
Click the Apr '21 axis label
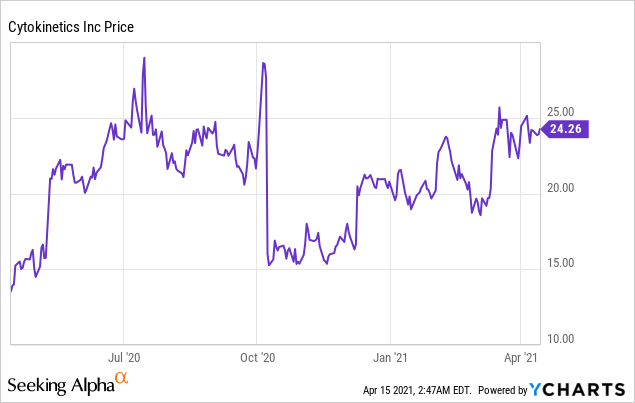(x=519, y=355)
